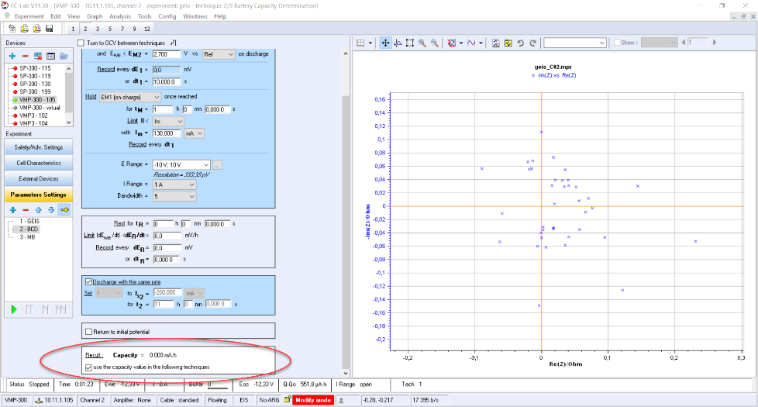Open the Hold EM1 (on charge) dropdown
This screenshot has width=758, height=407.
[130, 97]
